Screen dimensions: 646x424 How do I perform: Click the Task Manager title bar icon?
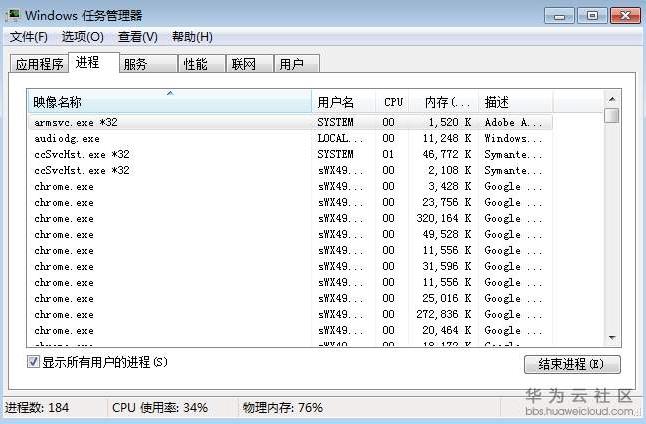(x=13, y=15)
